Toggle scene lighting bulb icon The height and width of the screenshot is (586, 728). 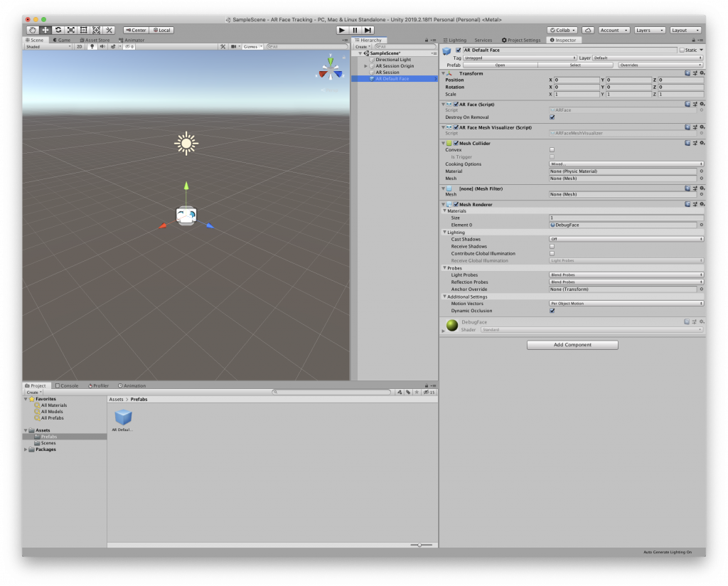pos(92,46)
